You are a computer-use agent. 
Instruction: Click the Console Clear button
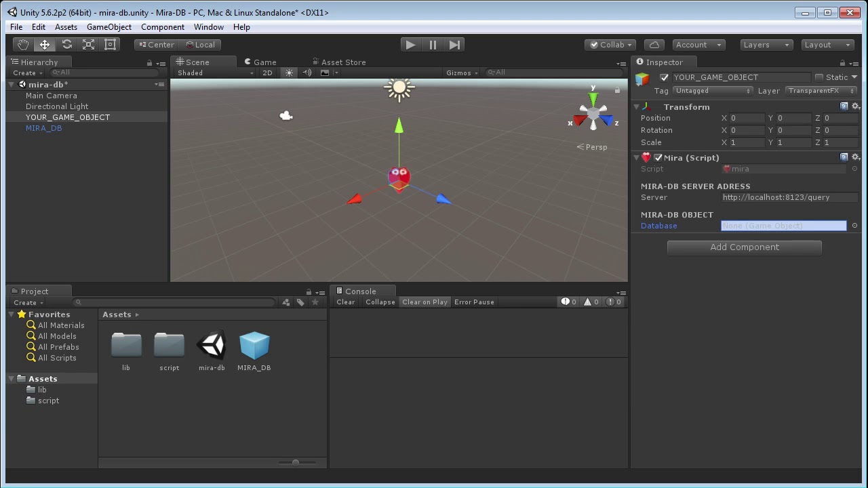[x=345, y=302]
